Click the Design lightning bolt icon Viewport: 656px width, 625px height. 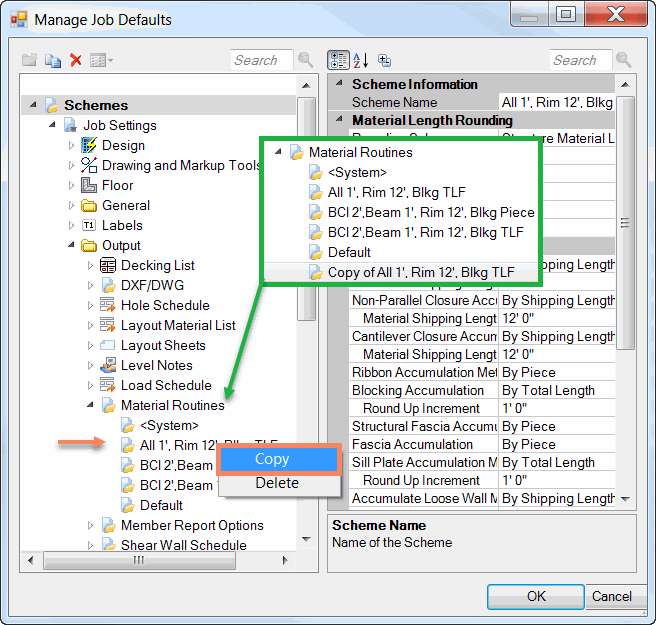click(89, 146)
